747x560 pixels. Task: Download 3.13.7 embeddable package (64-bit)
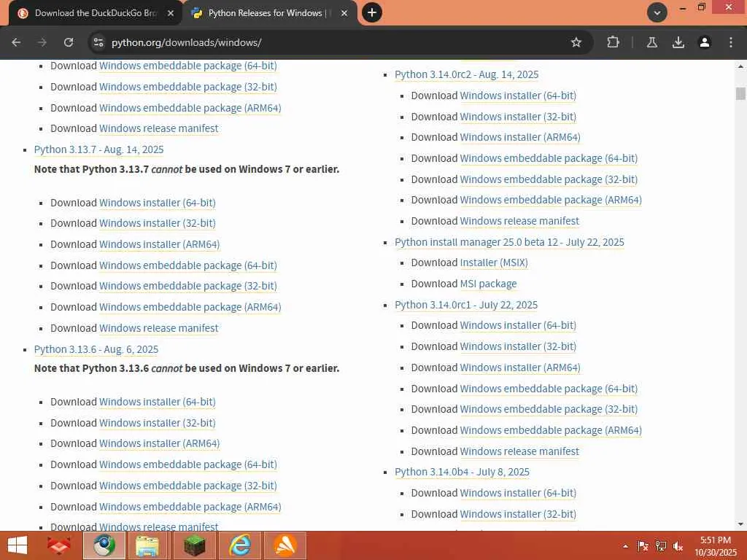click(x=187, y=265)
